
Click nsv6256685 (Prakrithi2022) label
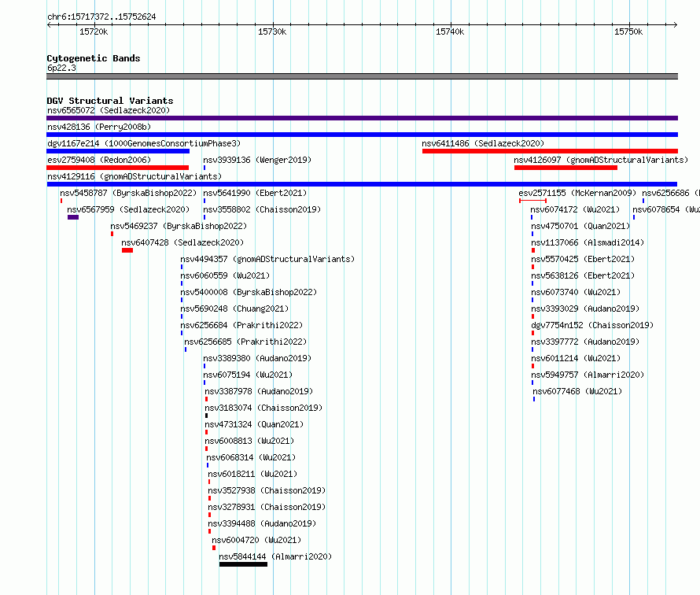(245, 342)
